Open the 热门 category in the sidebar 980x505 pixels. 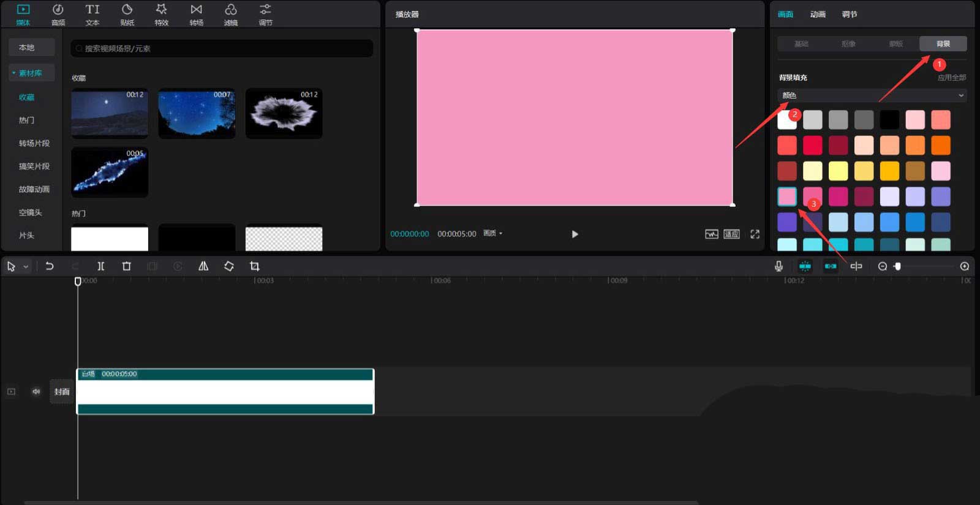click(26, 120)
